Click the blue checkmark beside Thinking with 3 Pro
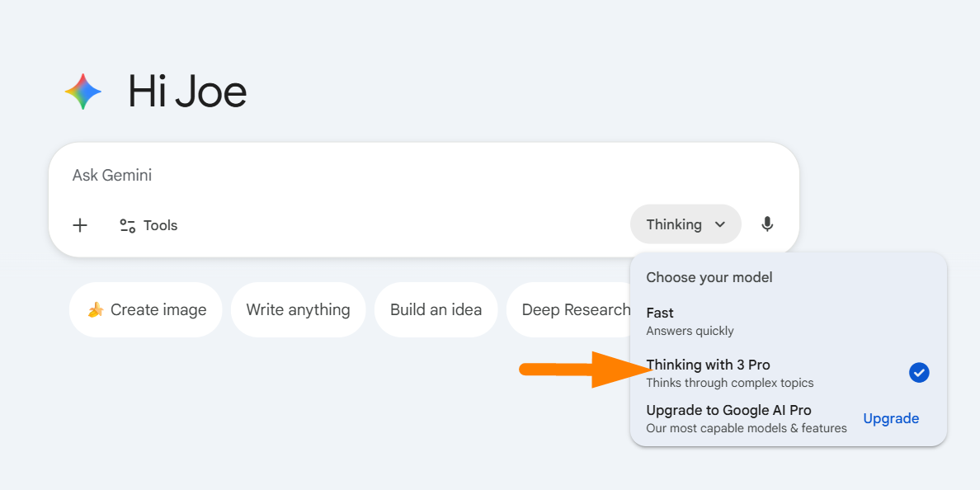Screen dimensions: 980x490 click(x=919, y=373)
